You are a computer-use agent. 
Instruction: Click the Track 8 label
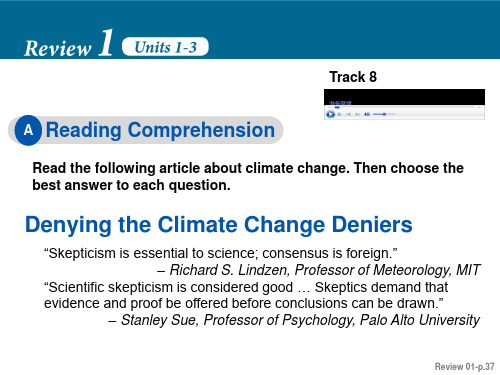(353, 77)
